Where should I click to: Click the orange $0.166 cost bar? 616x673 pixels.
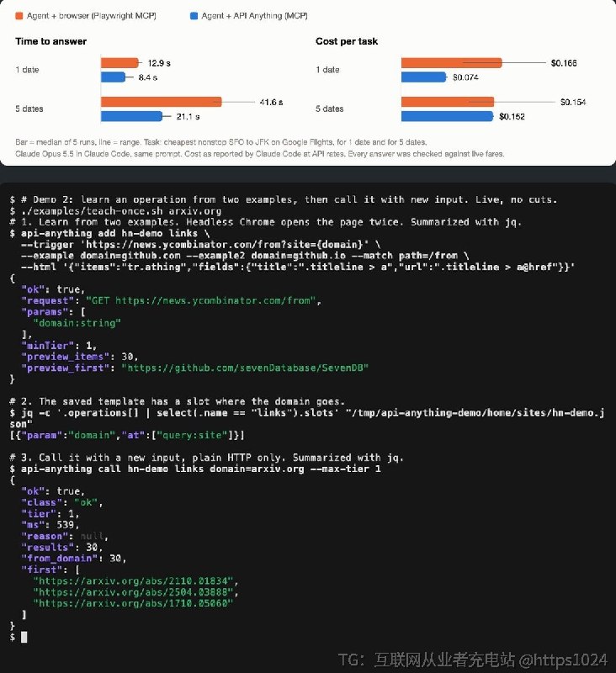451,63
